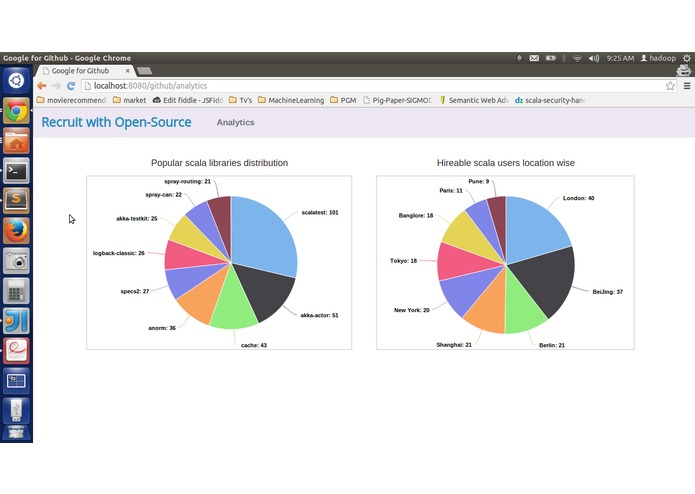Screen dimensions: 695x494
Task: Click the 'specs2: 27' label
Action: pyautogui.click(x=135, y=292)
